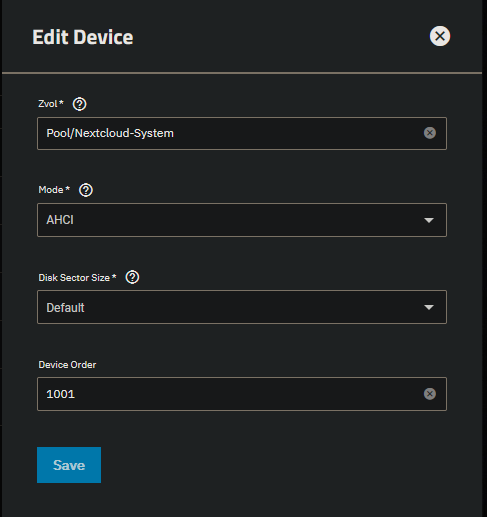Screen dimensions: 487x517
Task: Click the Disk Sector Size dropdown arrow
Action: click(429, 307)
